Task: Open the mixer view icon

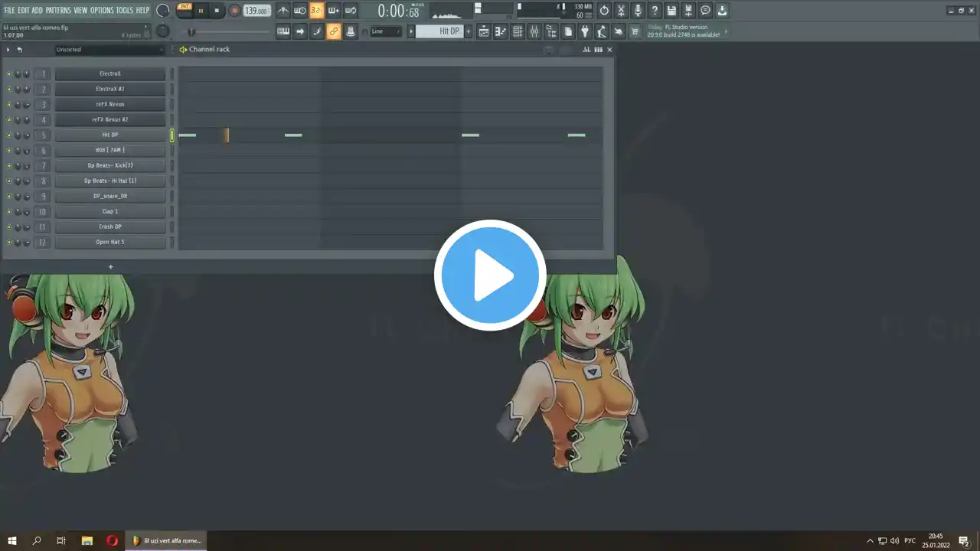Action: click(x=534, y=31)
